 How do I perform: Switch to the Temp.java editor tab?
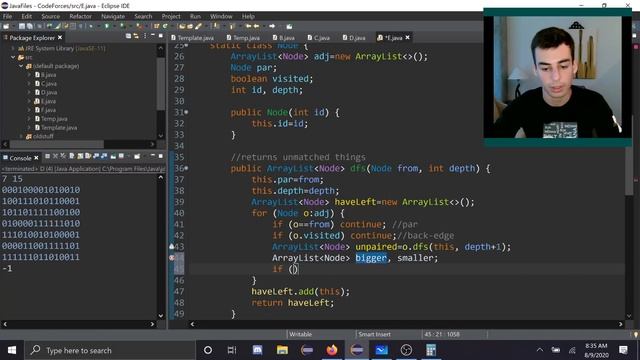pos(243,38)
